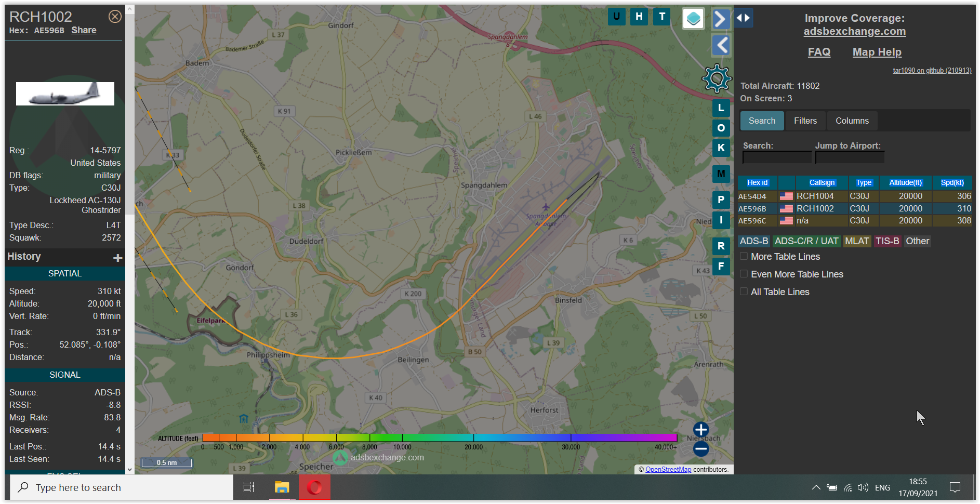
Task: Open Task View on the taskbar
Action: [249, 487]
